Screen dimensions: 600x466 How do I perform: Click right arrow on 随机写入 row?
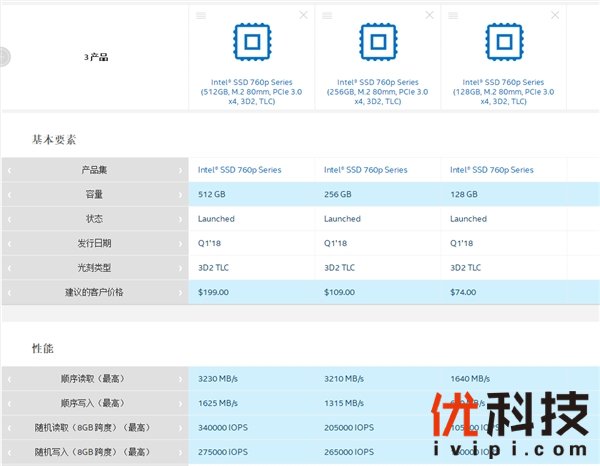(x=181, y=452)
